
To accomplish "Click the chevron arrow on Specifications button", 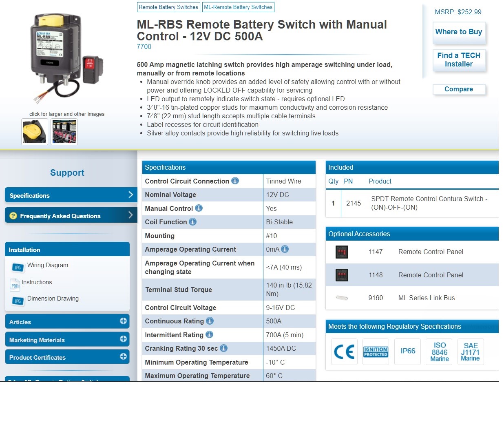I will click(131, 195).
